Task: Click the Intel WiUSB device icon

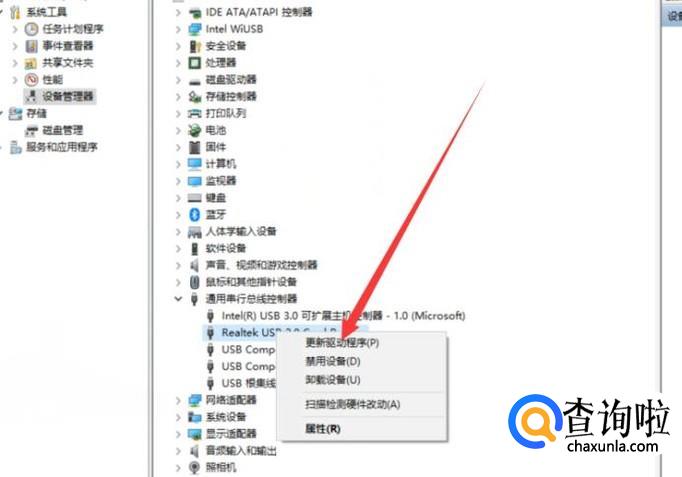Action: [x=194, y=29]
